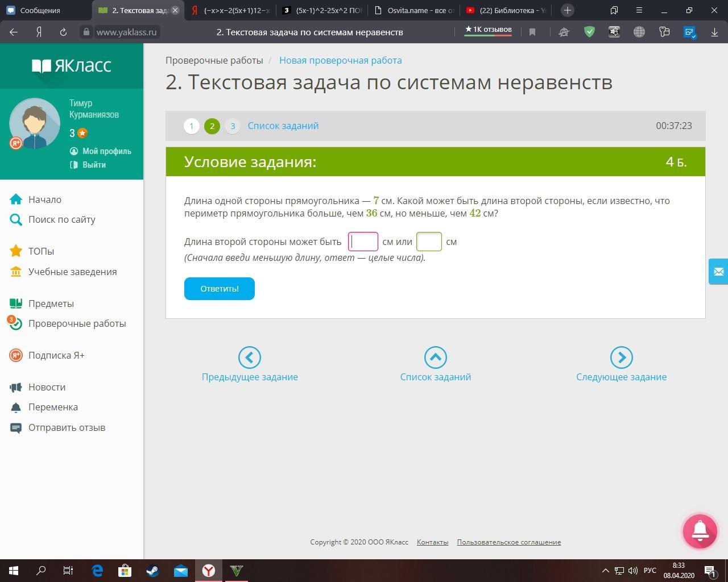Focus the second answer input field
The width and height of the screenshot is (728, 582).
tap(429, 242)
